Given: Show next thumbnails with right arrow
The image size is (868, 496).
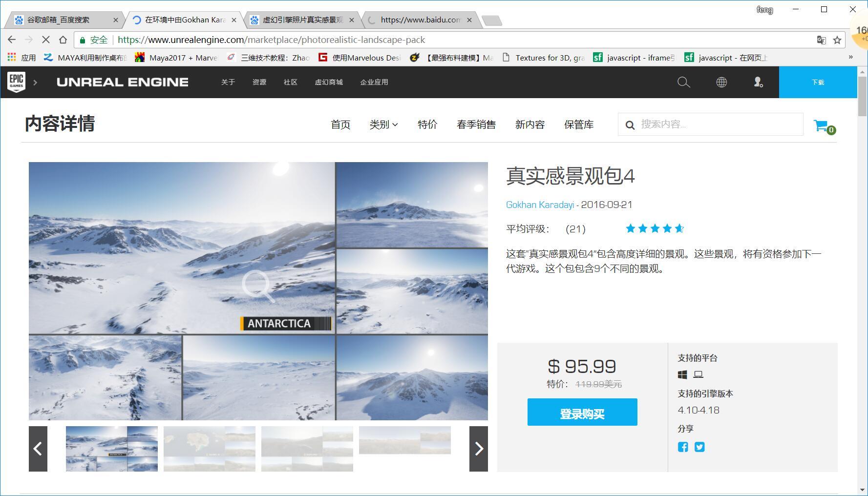Looking at the screenshot, I should (x=479, y=449).
